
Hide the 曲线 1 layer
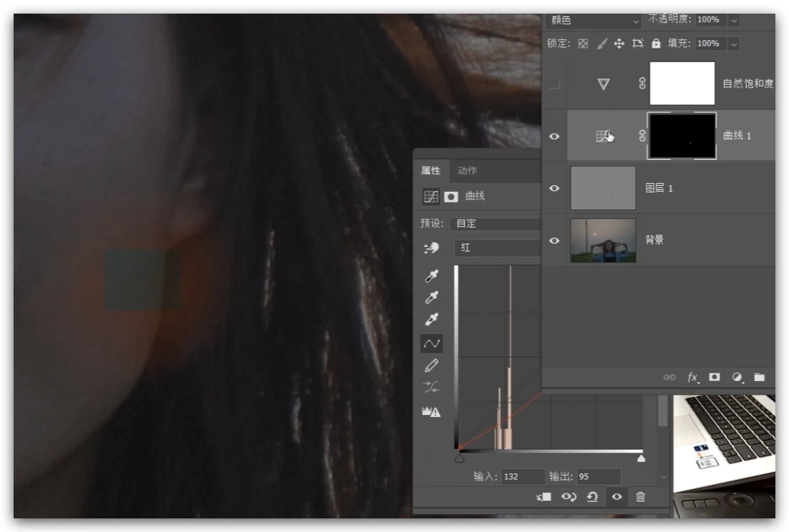pos(554,136)
